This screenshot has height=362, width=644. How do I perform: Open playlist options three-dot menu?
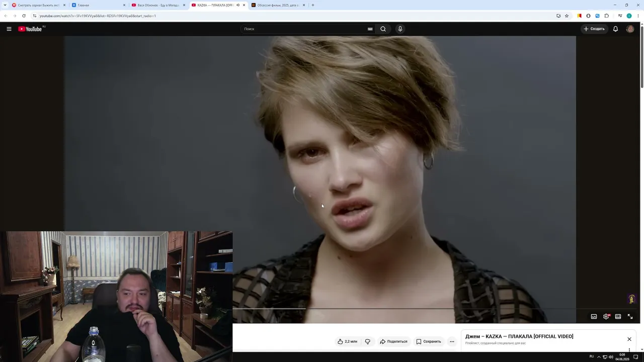[629, 350]
